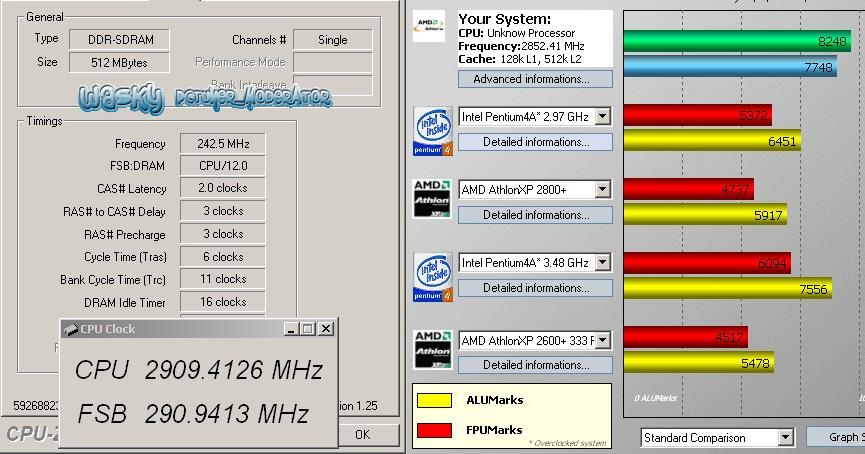Viewport: 865px width, 454px height.
Task: Open the AMD AthlonXP 2600+ 333 dropdown
Action: tap(603, 340)
